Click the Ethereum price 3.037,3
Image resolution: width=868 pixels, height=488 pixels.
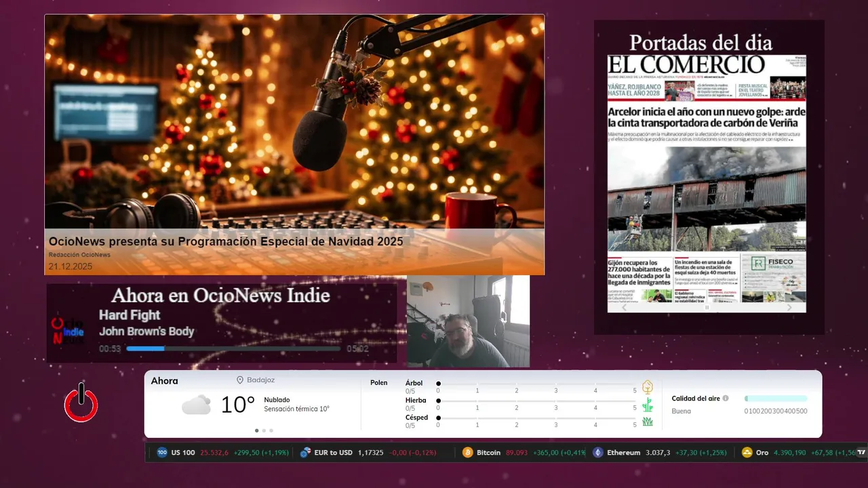click(x=658, y=452)
